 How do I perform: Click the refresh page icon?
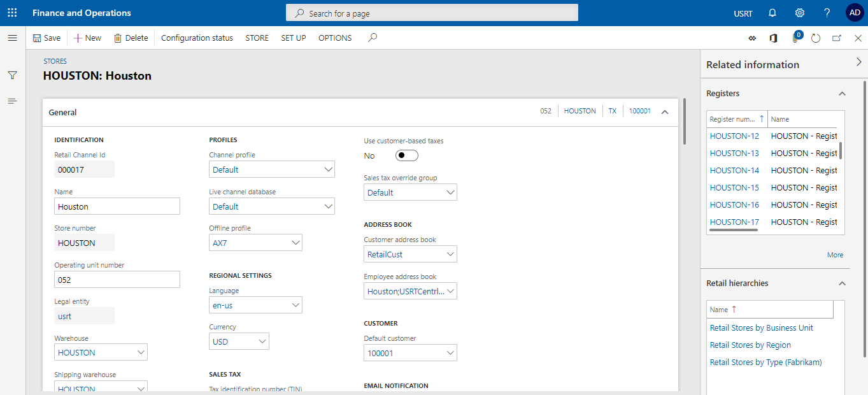coord(816,38)
